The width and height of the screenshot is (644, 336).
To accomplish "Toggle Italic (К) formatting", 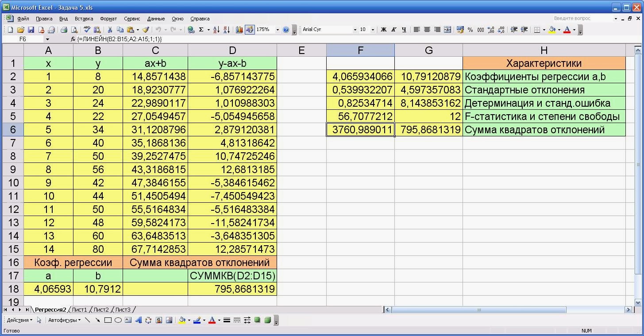I will pos(394,30).
